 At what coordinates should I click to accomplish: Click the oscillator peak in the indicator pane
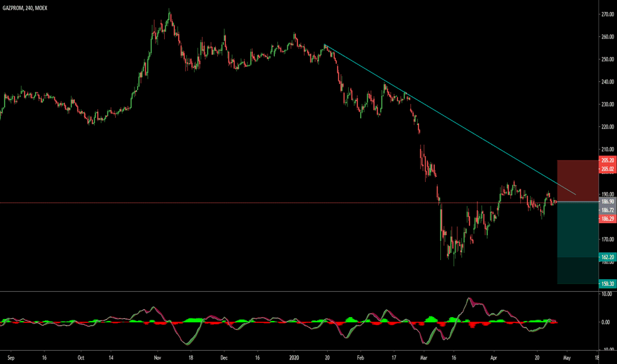tap(468, 298)
